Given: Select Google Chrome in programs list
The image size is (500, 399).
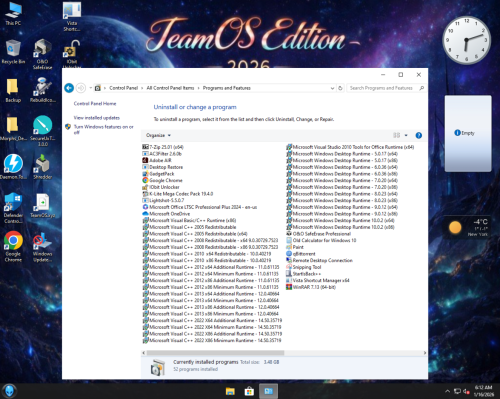Looking at the screenshot, I should pyautogui.click(x=162, y=180).
